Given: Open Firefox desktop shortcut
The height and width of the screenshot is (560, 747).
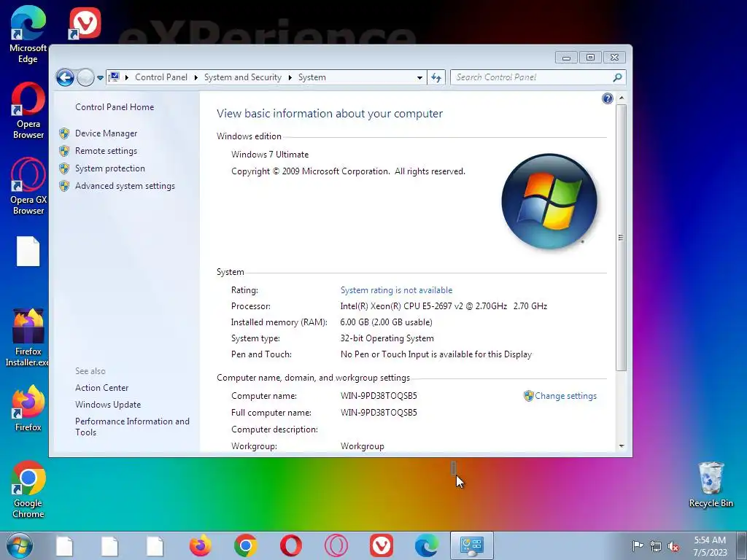Looking at the screenshot, I should click(x=28, y=408).
